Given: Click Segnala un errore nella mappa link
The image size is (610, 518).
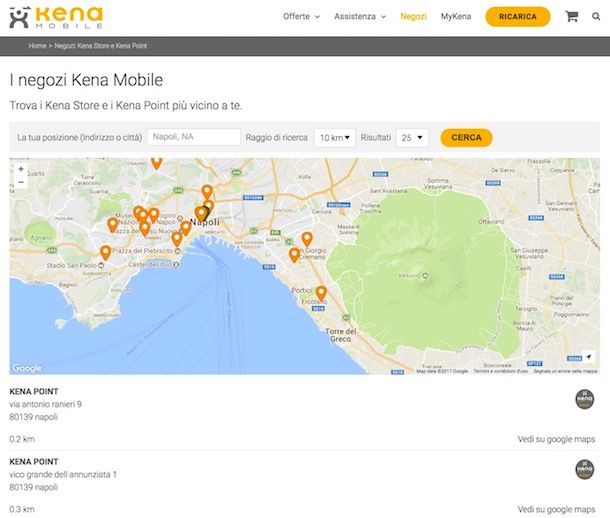Looking at the screenshot, I should click(x=565, y=371).
